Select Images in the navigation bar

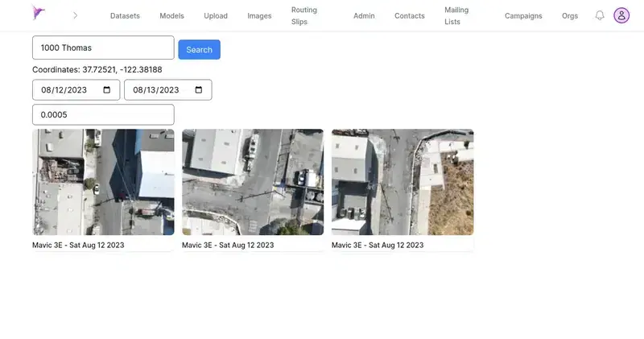[259, 16]
